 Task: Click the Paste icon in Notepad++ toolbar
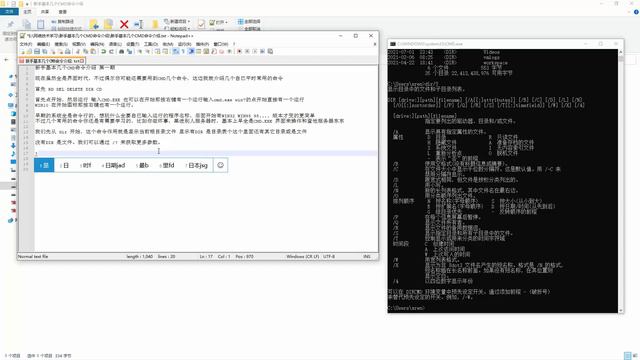tap(93, 51)
